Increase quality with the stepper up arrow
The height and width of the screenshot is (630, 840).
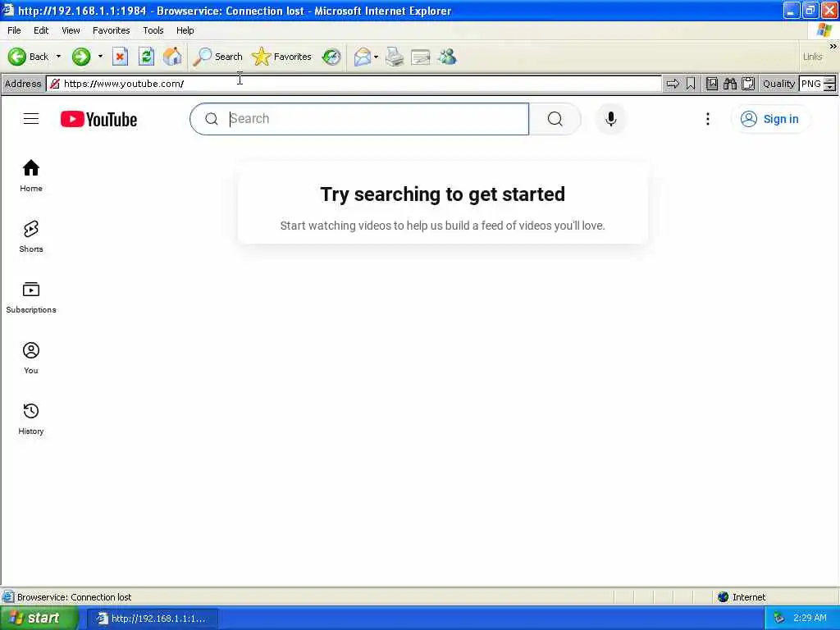(x=830, y=80)
